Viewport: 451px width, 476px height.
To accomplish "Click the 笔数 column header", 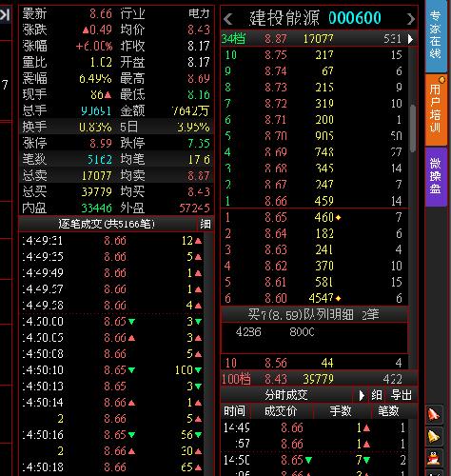I will click(x=388, y=411).
